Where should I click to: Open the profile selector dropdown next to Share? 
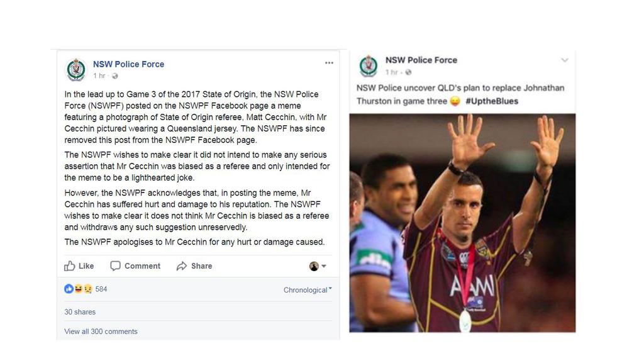(318, 266)
